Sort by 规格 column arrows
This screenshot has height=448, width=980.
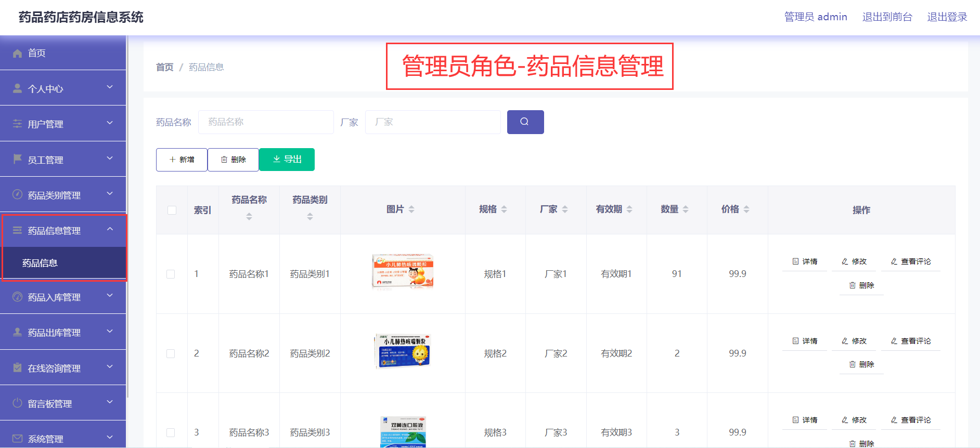pos(504,209)
